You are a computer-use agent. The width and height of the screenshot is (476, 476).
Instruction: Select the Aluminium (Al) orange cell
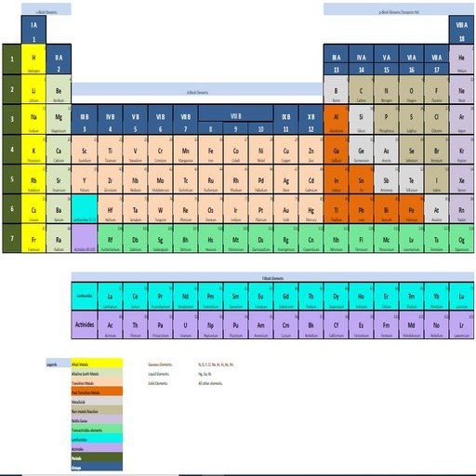[x=336, y=119]
